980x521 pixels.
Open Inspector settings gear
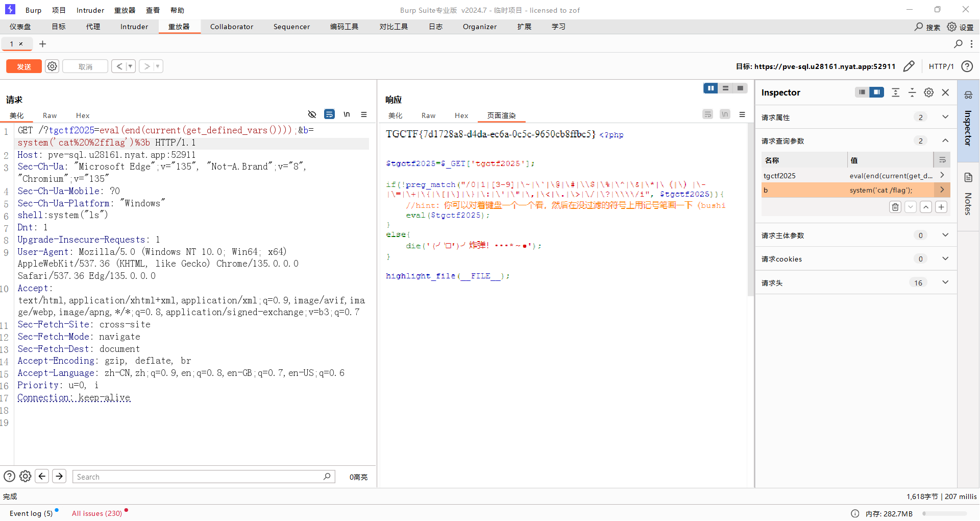tap(929, 92)
